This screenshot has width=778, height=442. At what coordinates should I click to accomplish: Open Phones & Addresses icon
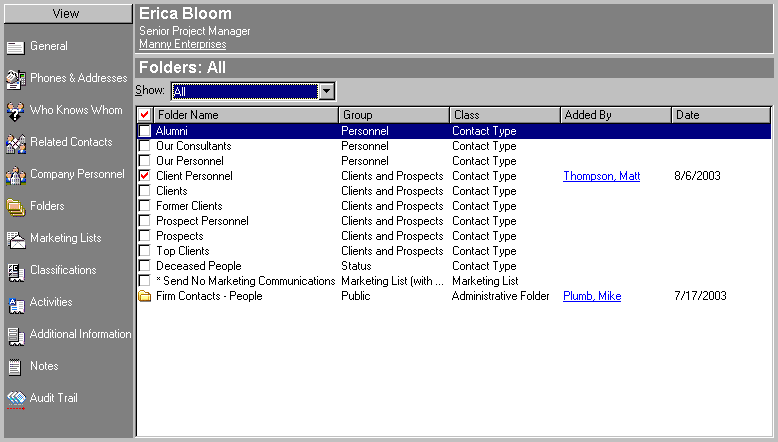coord(15,79)
